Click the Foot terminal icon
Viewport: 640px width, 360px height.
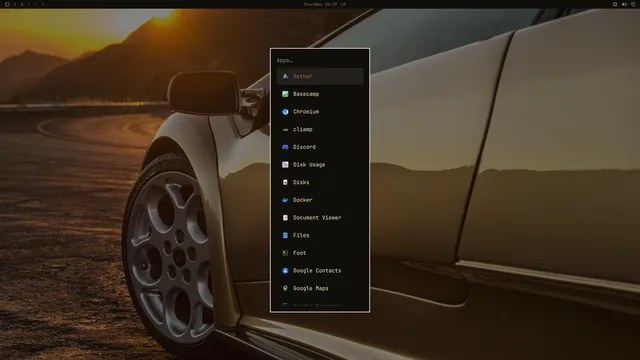click(285, 253)
